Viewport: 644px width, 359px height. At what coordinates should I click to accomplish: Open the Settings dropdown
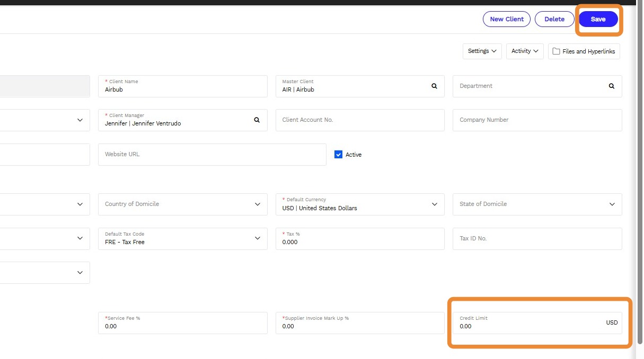482,51
